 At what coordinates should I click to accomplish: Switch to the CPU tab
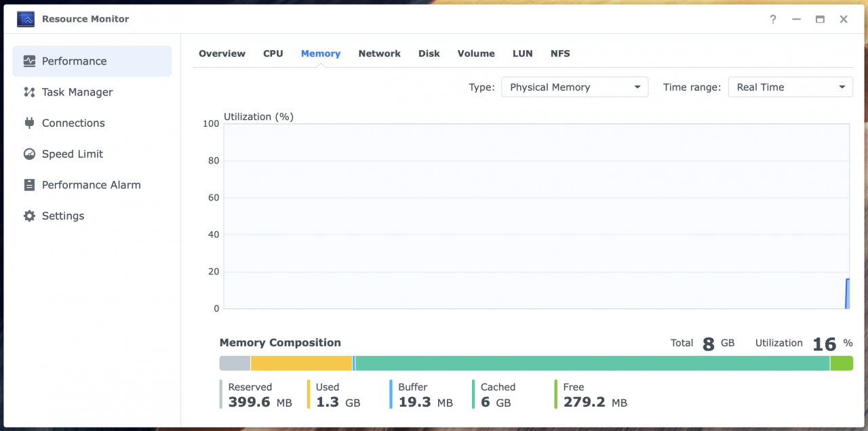point(273,54)
